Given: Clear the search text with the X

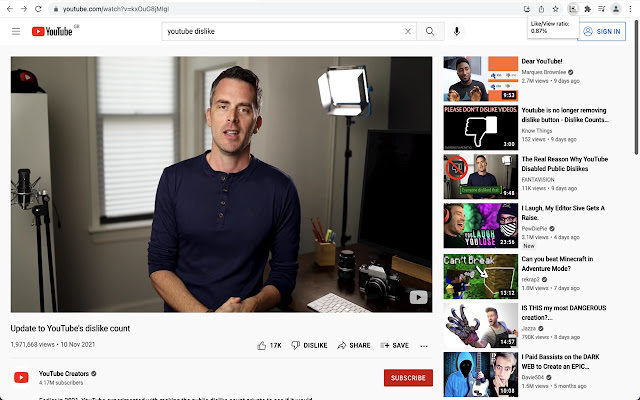Looking at the screenshot, I should 407,31.
